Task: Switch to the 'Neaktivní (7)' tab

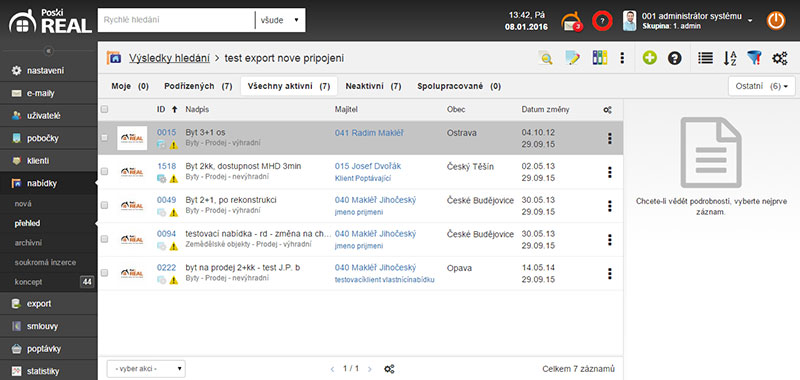Action: tap(373, 87)
